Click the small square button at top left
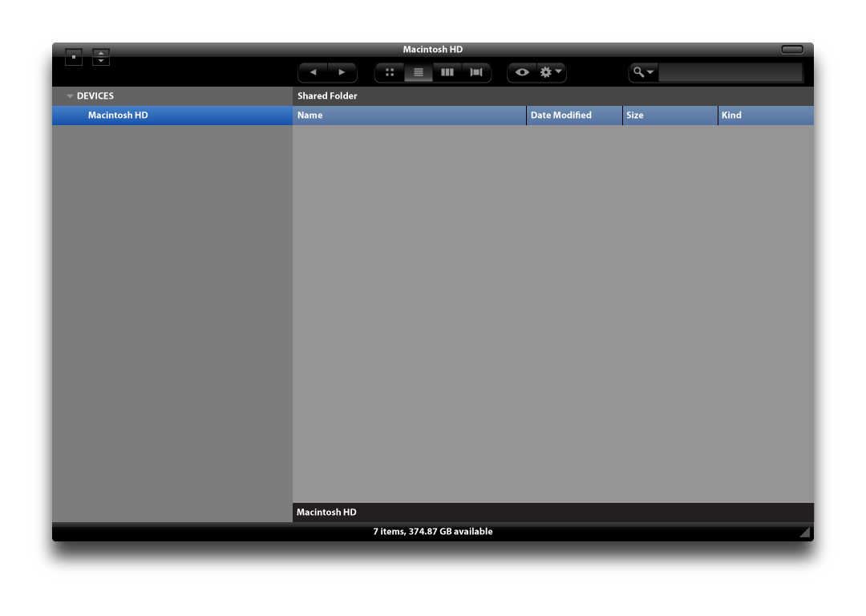Screen dimensions: 866x616 pos(73,57)
